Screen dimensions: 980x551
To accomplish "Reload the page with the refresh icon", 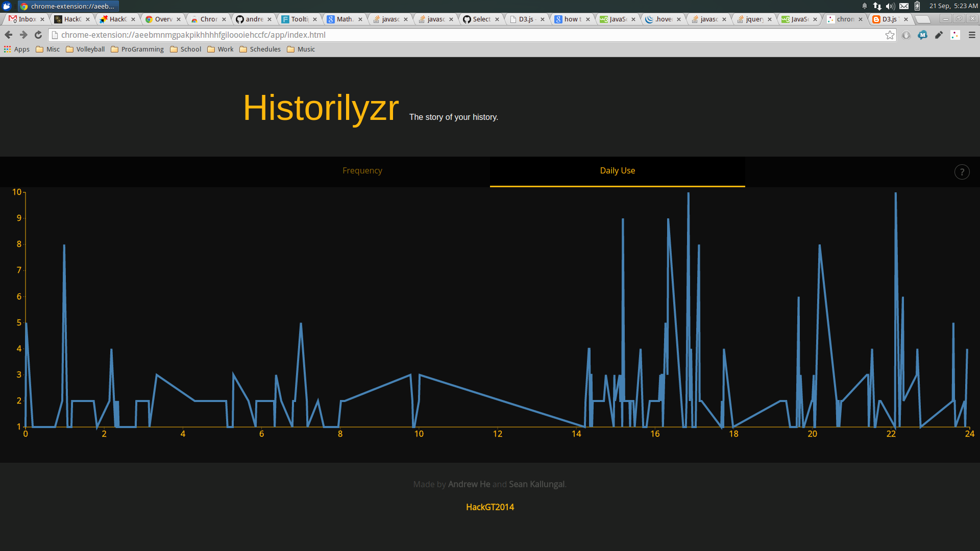I will pyautogui.click(x=38, y=35).
